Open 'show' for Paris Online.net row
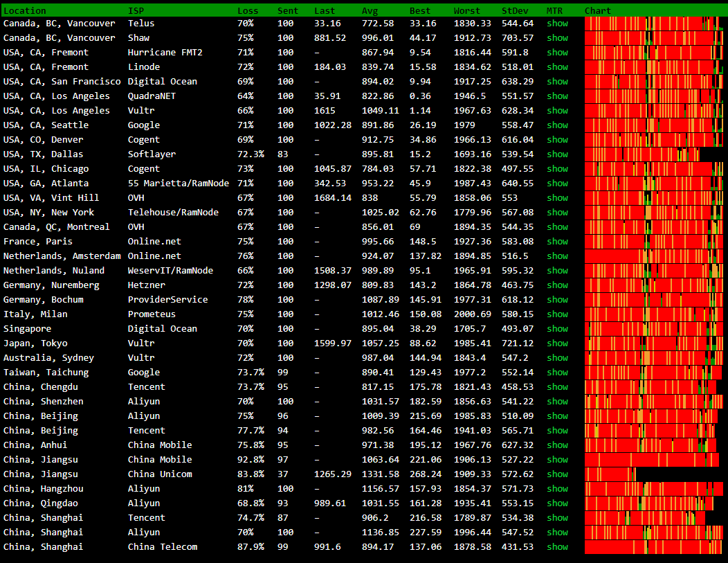The height and width of the screenshot is (563, 728). 557,242
